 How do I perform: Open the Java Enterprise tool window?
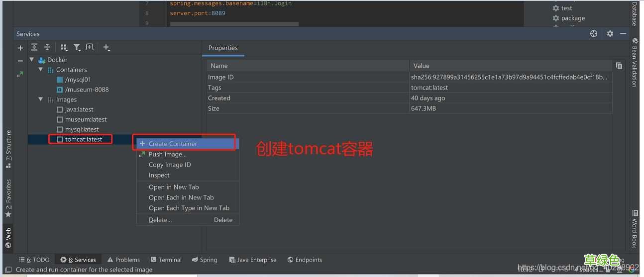pos(253,260)
